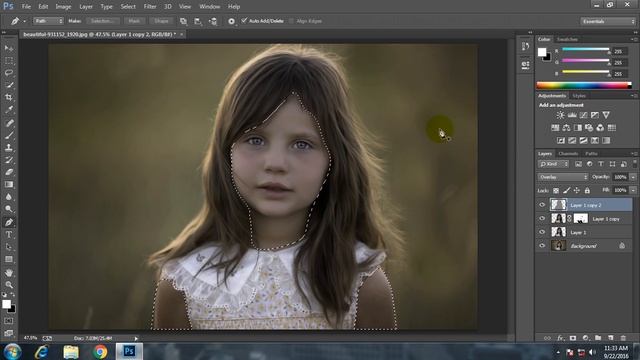Toggle Lock transparent pixels

tap(556, 190)
